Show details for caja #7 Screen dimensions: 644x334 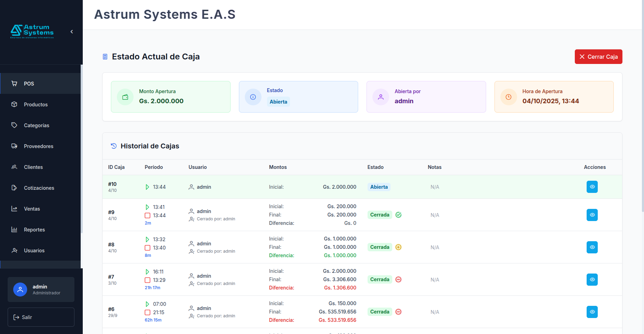592,279
